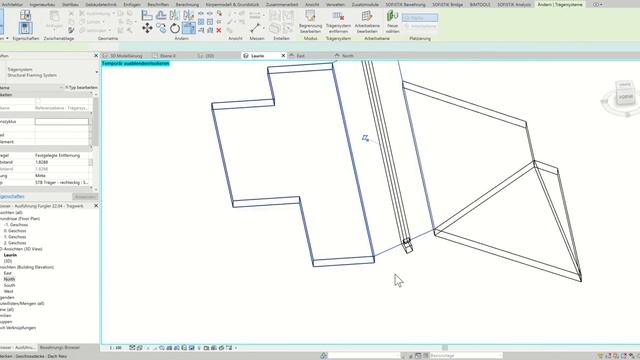Select the Mirror draw axis tool
This screenshot has height=360, width=640.
188,16
